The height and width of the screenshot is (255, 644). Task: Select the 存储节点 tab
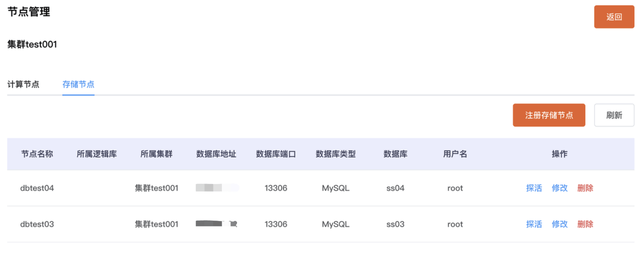coord(78,84)
